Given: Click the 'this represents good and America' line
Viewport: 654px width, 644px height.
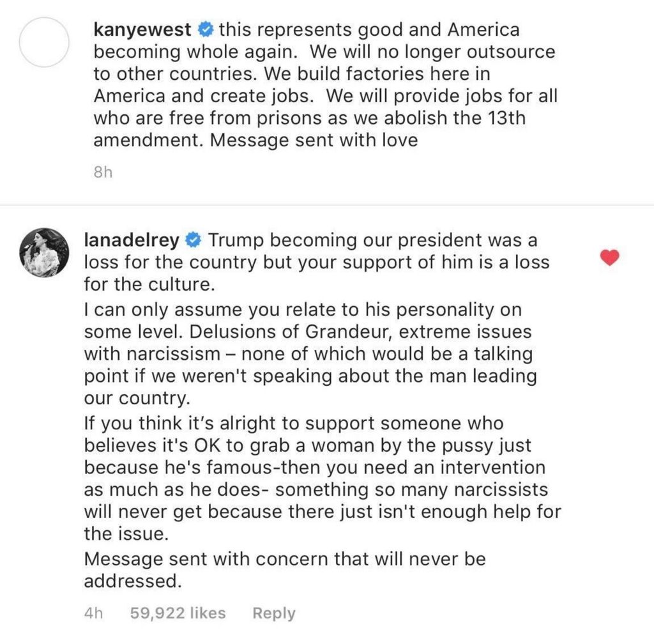Looking at the screenshot, I should [x=369, y=30].
